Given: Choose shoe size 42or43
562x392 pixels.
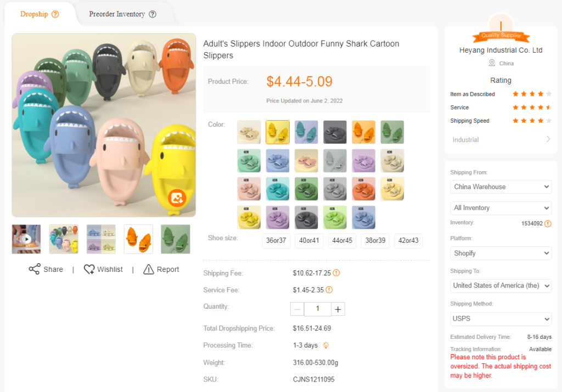Looking at the screenshot, I should [x=408, y=241].
